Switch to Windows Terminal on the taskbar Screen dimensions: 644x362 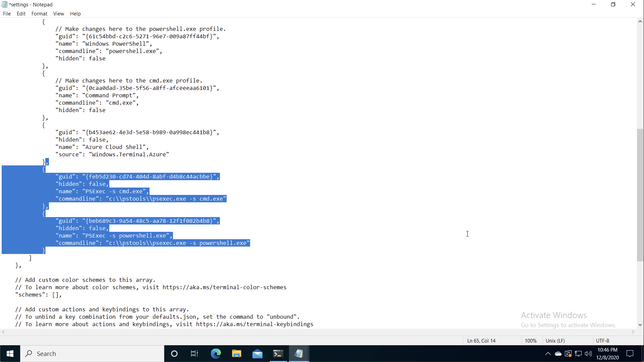pyautogui.click(x=278, y=353)
